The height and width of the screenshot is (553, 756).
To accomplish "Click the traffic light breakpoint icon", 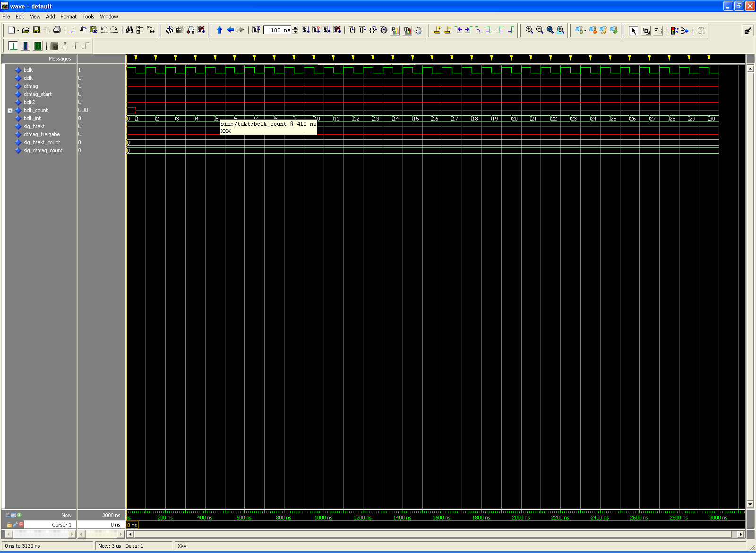I will click(x=674, y=31).
